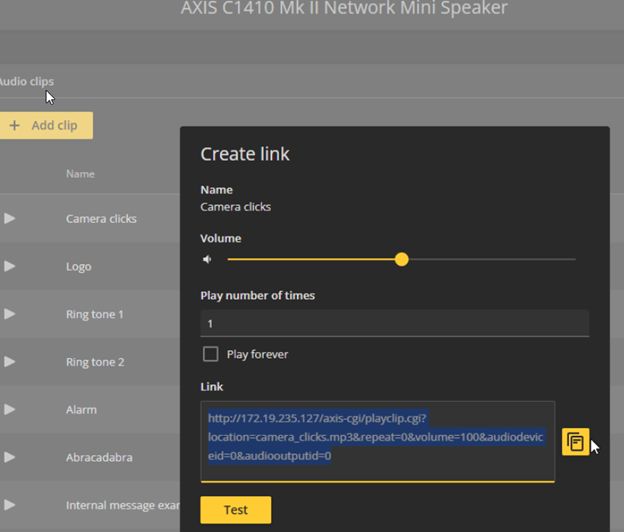
Task: Play the Abracadabra audio clip
Action: coord(10,457)
